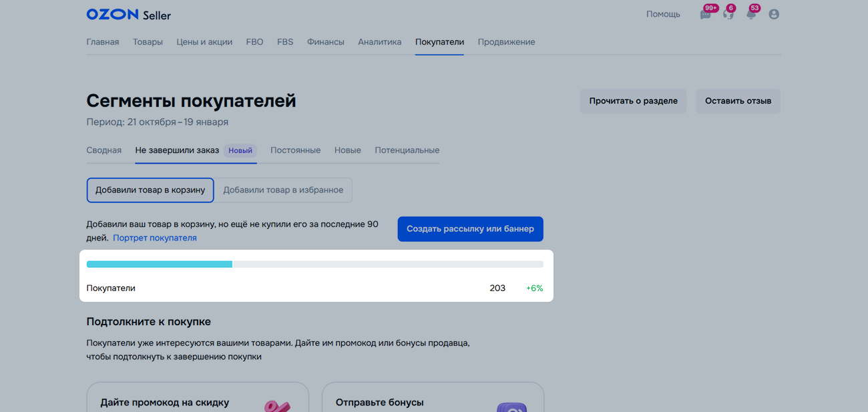This screenshot has height=412, width=868.
Task: Go to the 'Товары' section
Action: [148, 42]
